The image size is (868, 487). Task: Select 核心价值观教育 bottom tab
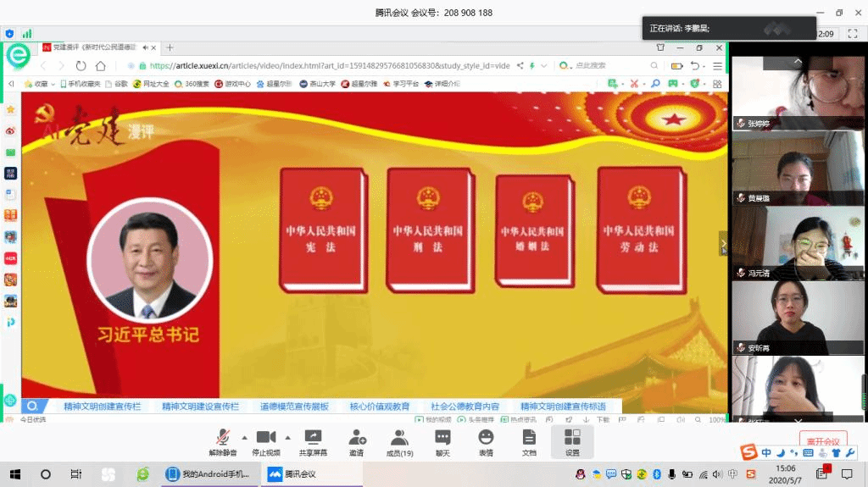[380, 407]
